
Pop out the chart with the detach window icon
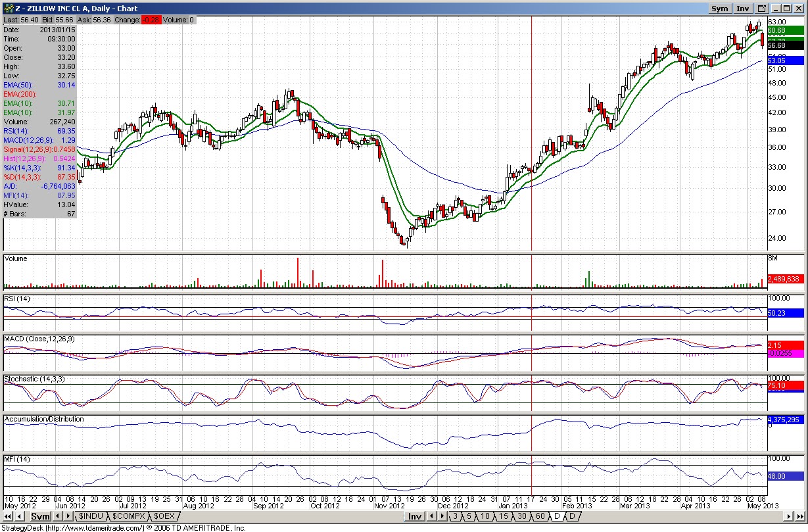point(762,9)
